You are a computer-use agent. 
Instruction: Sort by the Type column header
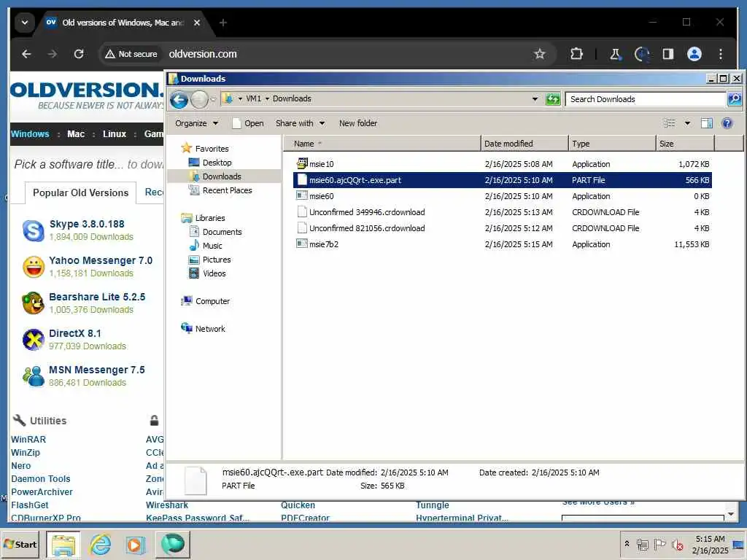pos(612,144)
